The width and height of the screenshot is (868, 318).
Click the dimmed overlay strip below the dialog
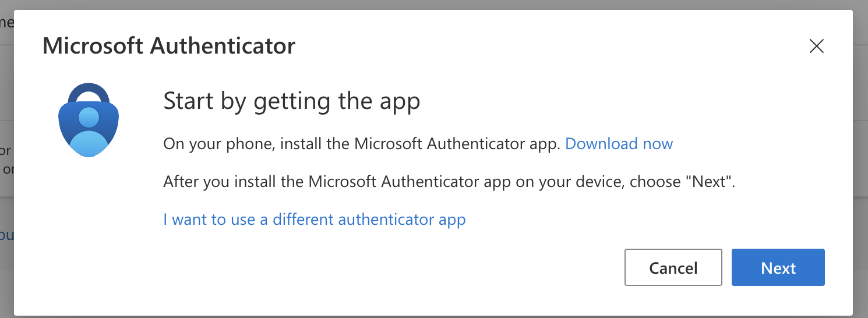434,316
